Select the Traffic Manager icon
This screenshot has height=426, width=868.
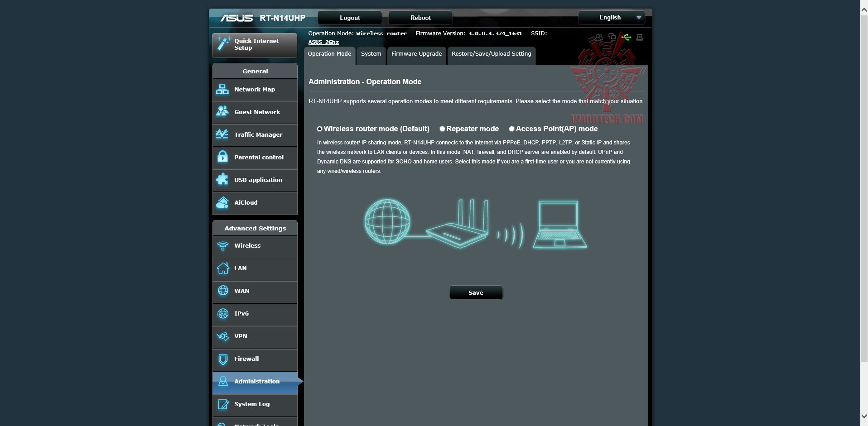[x=222, y=134]
